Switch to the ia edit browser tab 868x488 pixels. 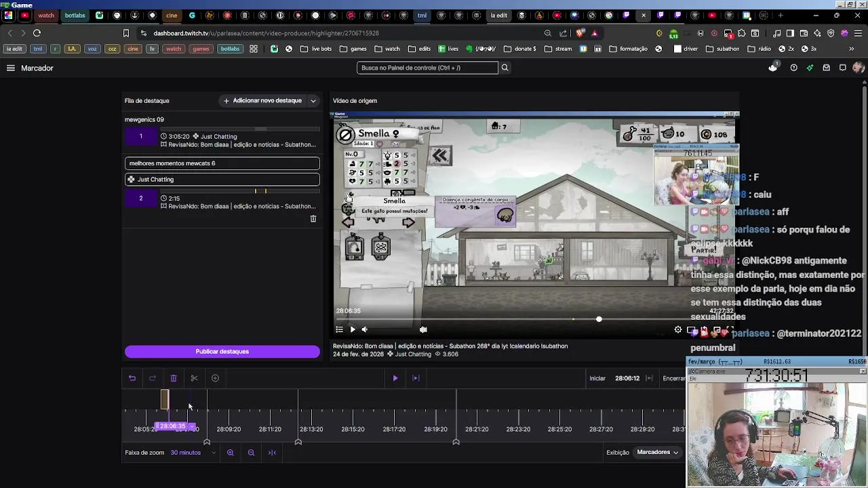tap(499, 15)
